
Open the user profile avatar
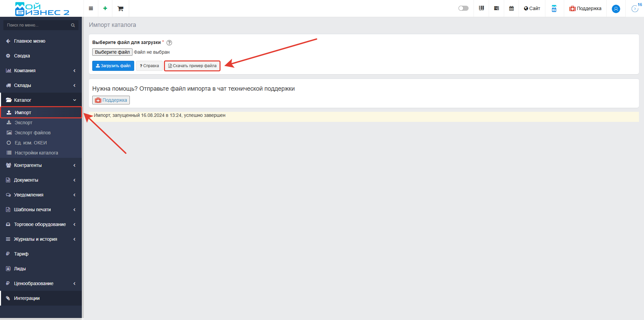pyautogui.click(x=615, y=9)
